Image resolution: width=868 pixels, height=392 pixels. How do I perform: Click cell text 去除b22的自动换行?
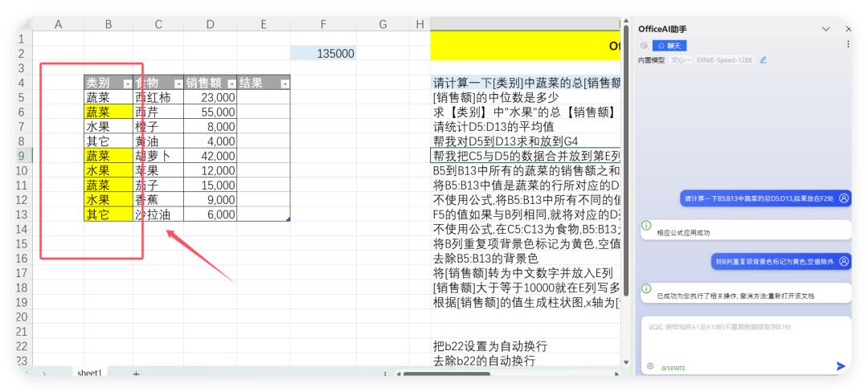[484, 361]
